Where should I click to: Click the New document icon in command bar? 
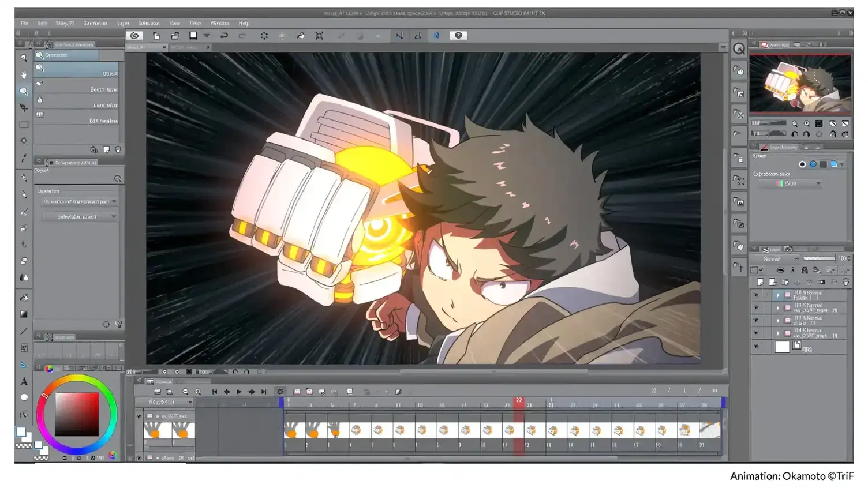click(x=156, y=36)
